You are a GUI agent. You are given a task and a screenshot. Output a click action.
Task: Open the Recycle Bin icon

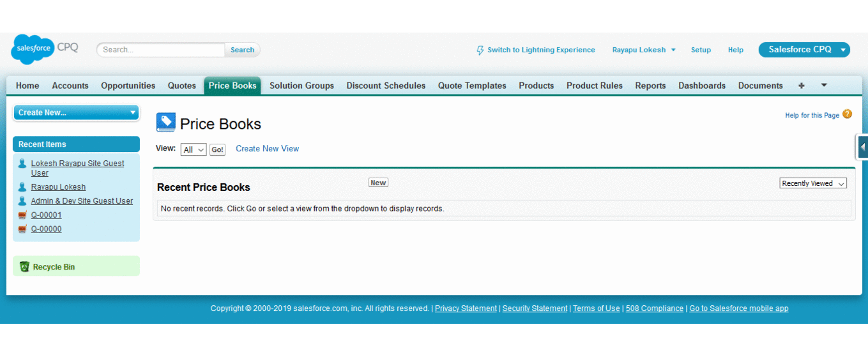(24, 267)
